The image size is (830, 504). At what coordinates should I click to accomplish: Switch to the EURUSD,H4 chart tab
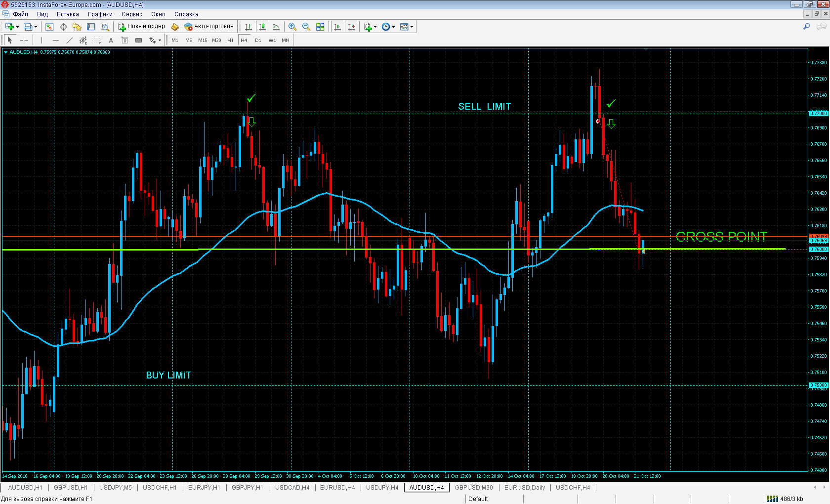[x=337, y=488]
